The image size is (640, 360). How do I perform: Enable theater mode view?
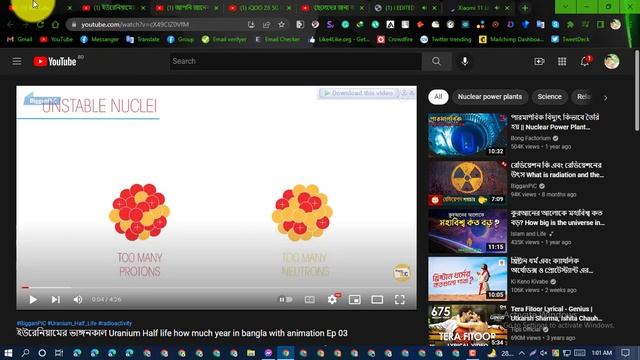pos(377,300)
